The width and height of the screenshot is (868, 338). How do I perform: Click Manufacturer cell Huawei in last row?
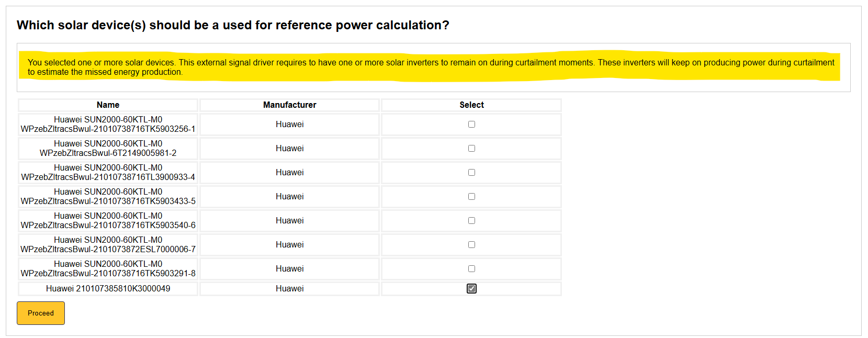[x=289, y=289]
